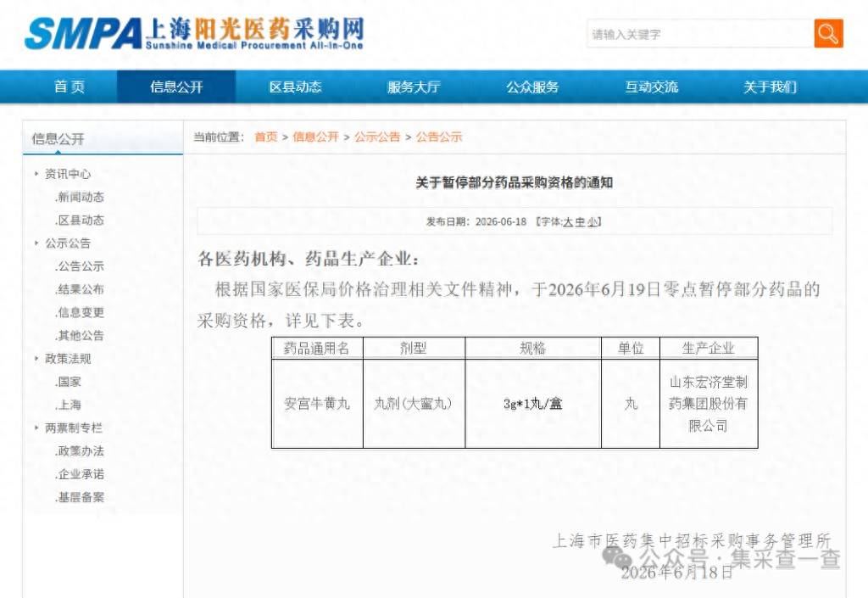Open the 公众服务 navigation tab
Image resolution: width=868 pixels, height=598 pixels.
click(x=532, y=87)
